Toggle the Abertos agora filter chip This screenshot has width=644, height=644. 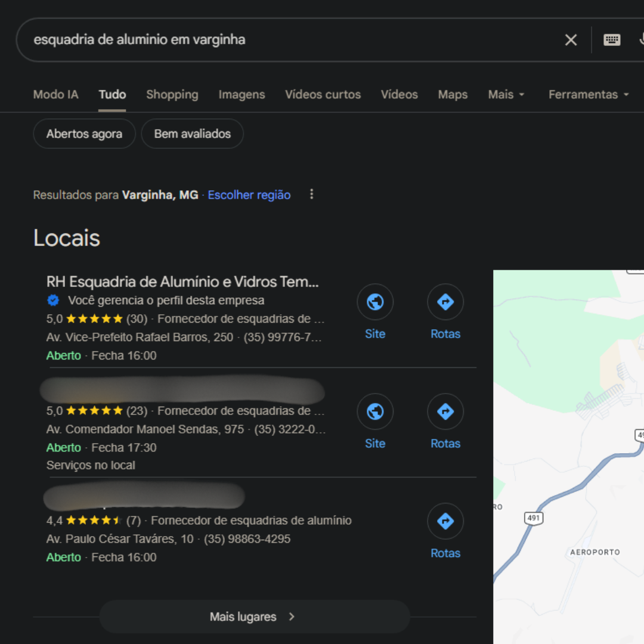pos(84,134)
